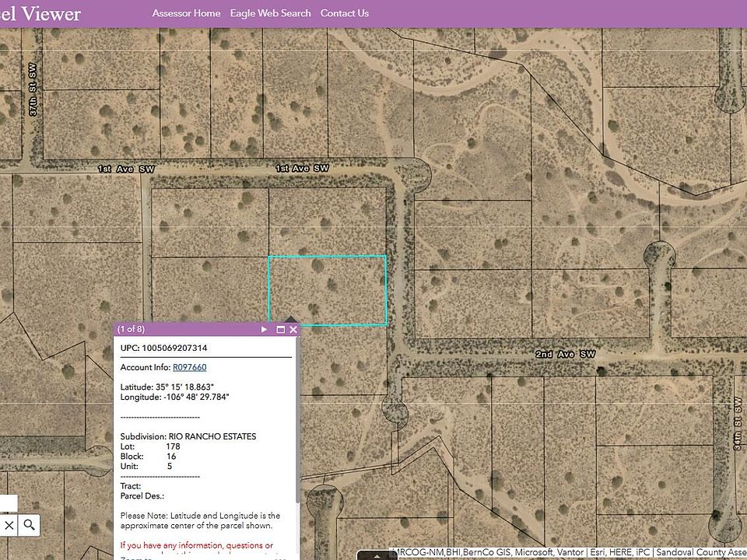This screenshot has width=747, height=560.
Task: Click the magnifier search button
Action: 29,526
